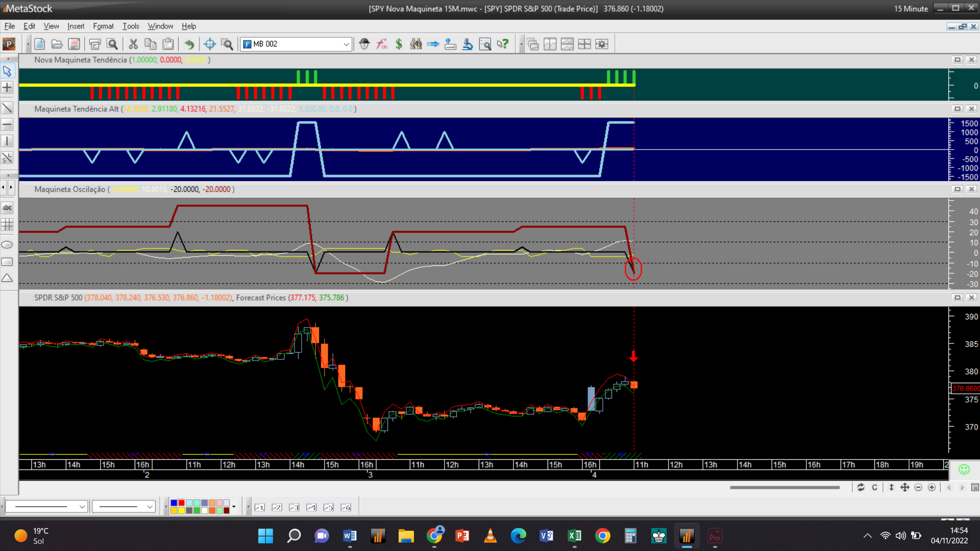The height and width of the screenshot is (551, 980).
Task: Click the 15 Minute periodicity label
Action: (x=911, y=9)
